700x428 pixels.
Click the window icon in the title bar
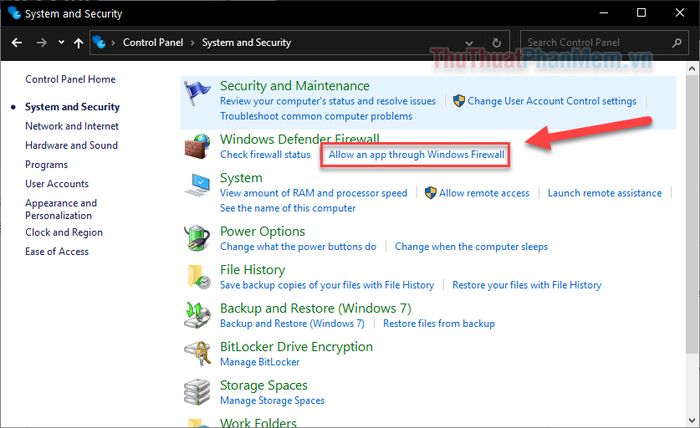tap(14, 12)
